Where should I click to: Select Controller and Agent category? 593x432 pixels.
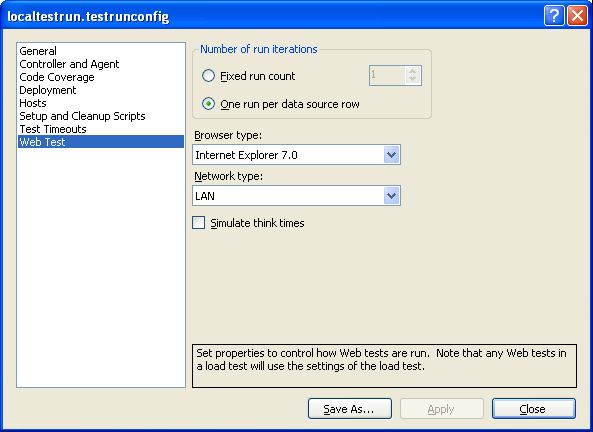pos(69,64)
